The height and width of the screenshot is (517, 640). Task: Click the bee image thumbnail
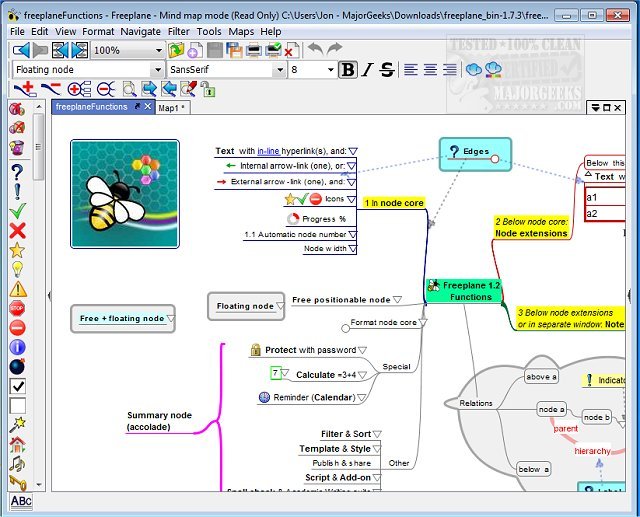(x=125, y=194)
